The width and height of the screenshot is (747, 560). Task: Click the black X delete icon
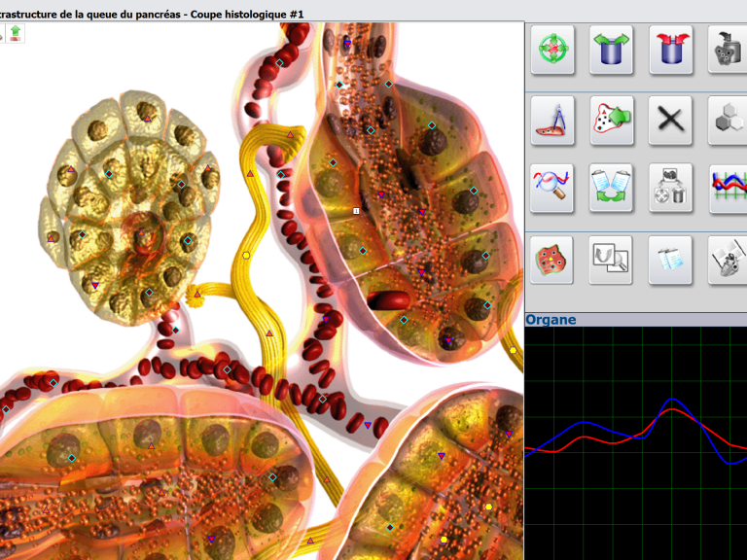[671, 120]
